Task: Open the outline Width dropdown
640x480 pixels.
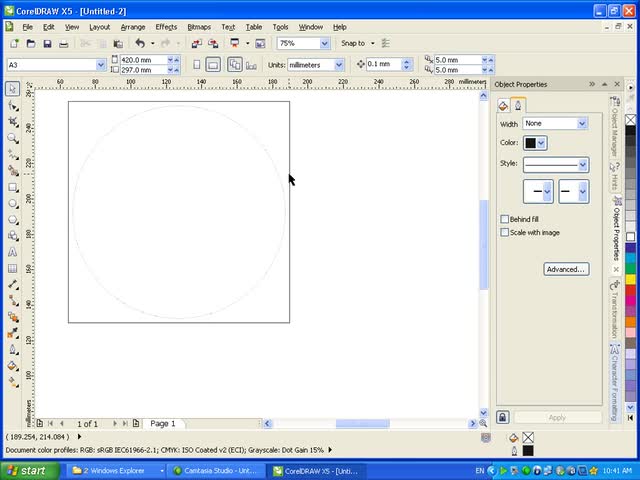Action: (582, 124)
